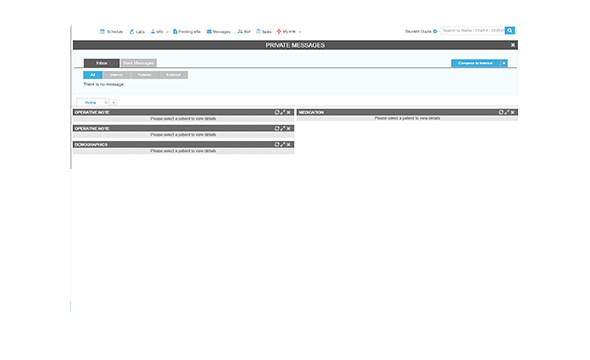Click the patient search input field
Viewport: 590px width, 360px height.
pos(473,30)
